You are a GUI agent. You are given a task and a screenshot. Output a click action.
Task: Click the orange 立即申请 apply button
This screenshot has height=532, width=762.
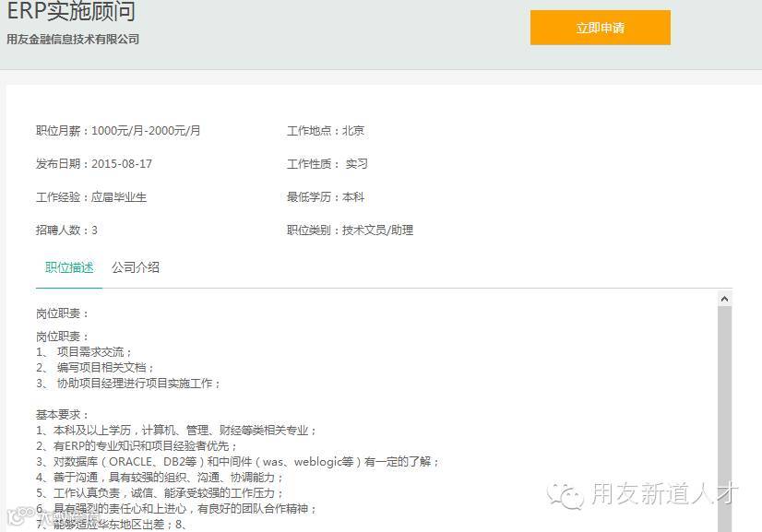tap(601, 28)
